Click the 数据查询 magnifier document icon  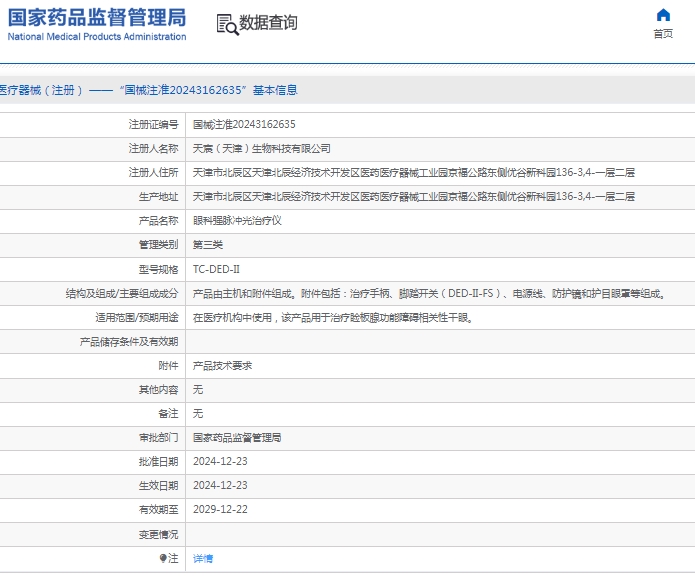pyautogui.click(x=227, y=25)
